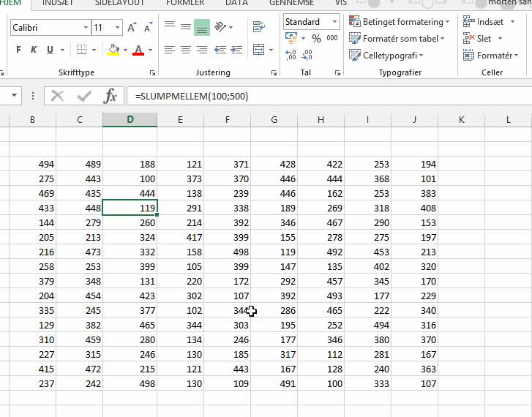Click the wrap text icon
The image size is (532, 417).
tap(258, 28)
